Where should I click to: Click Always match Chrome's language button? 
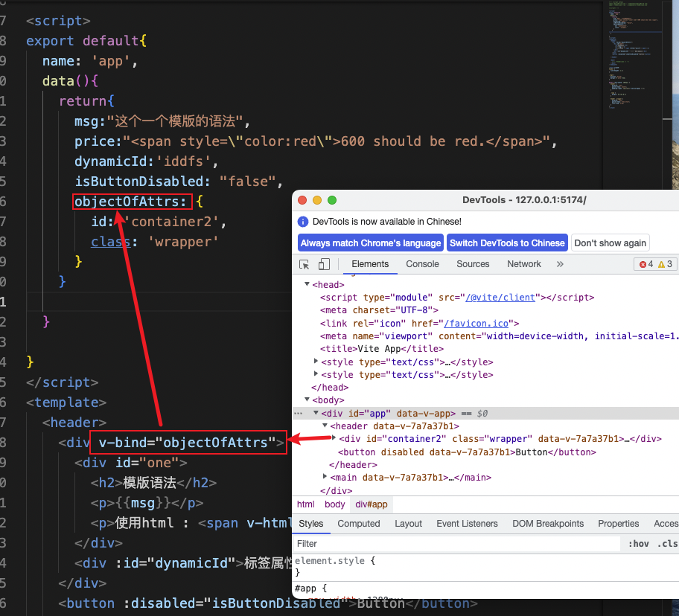click(x=371, y=243)
